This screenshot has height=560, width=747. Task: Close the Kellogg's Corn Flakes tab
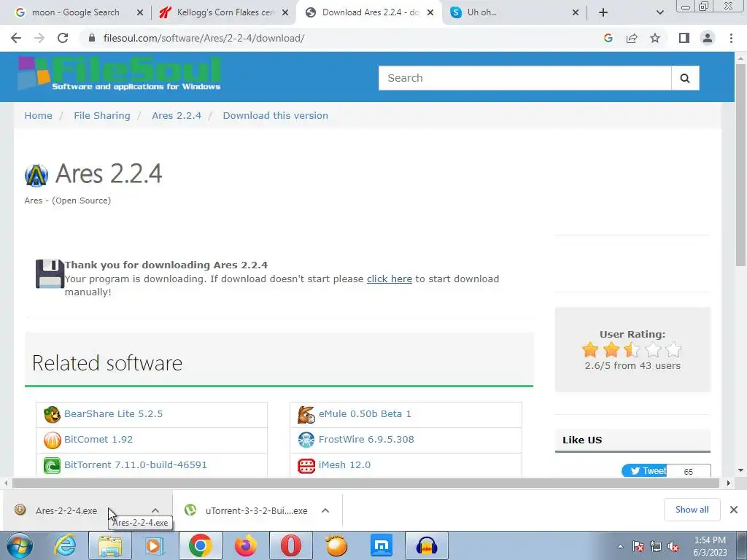pyautogui.click(x=285, y=13)
